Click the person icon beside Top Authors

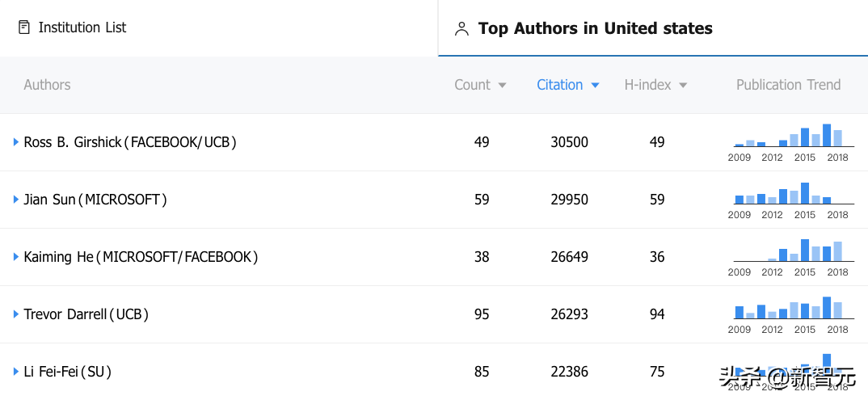(x=461, y=29)
